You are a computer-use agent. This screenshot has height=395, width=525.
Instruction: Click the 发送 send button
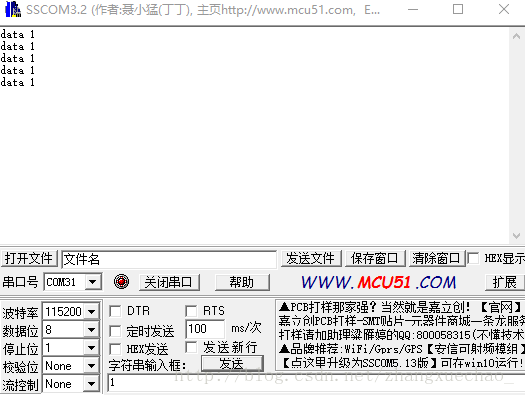[x=232, y=363]
